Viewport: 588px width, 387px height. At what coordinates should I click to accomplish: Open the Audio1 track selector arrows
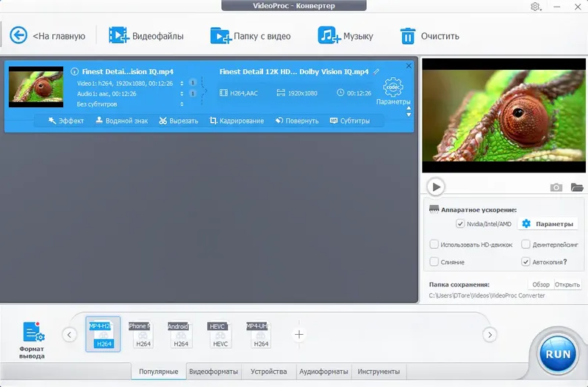coord(182,94)
